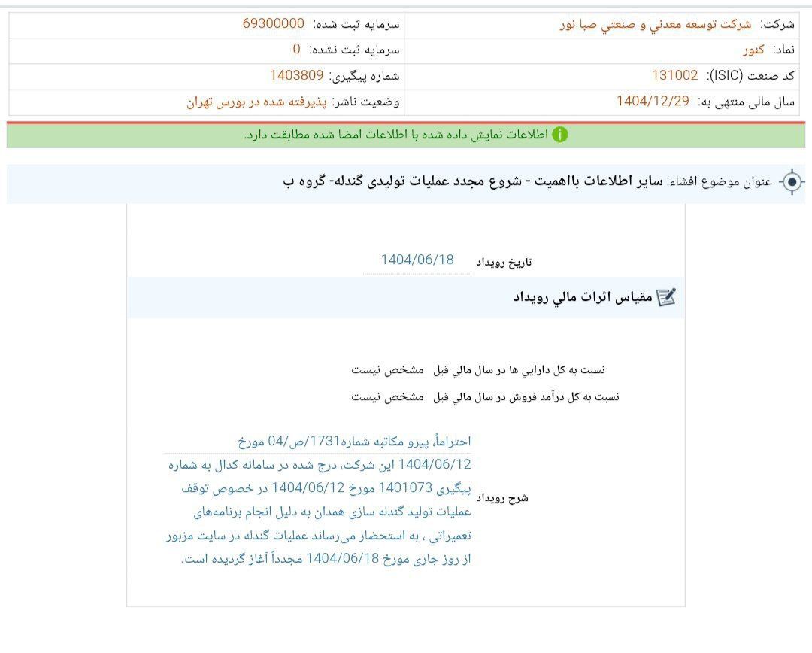Screen dimensions: 812x653
Task: Click description line starting احتراماً، پیرو مکاتبه
Action: pos(355,442)
